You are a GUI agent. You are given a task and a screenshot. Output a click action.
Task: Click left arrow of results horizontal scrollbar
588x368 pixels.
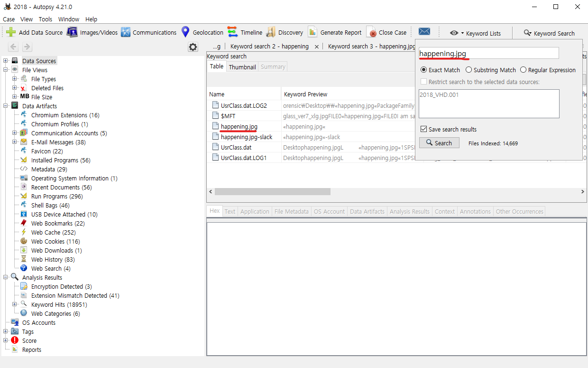point(211,192)
